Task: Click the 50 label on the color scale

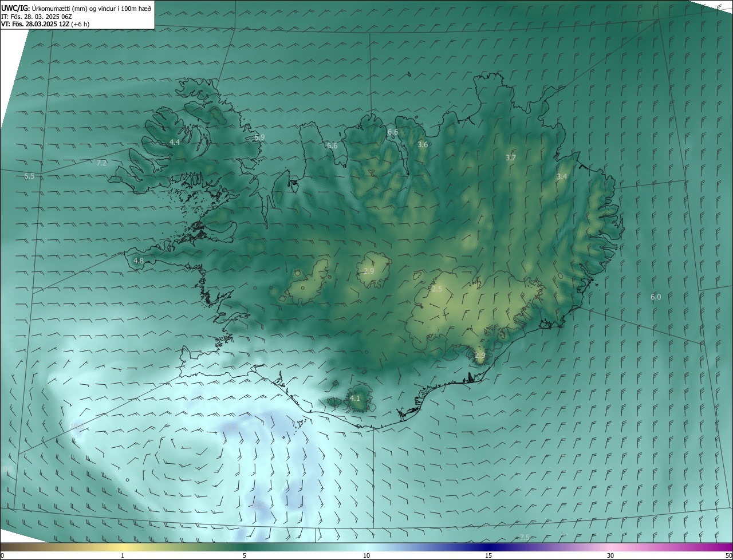Action: point(728,555)
